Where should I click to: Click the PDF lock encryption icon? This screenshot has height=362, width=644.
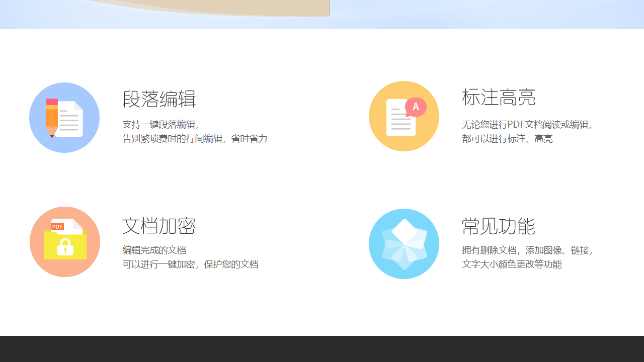coord(64,242)
